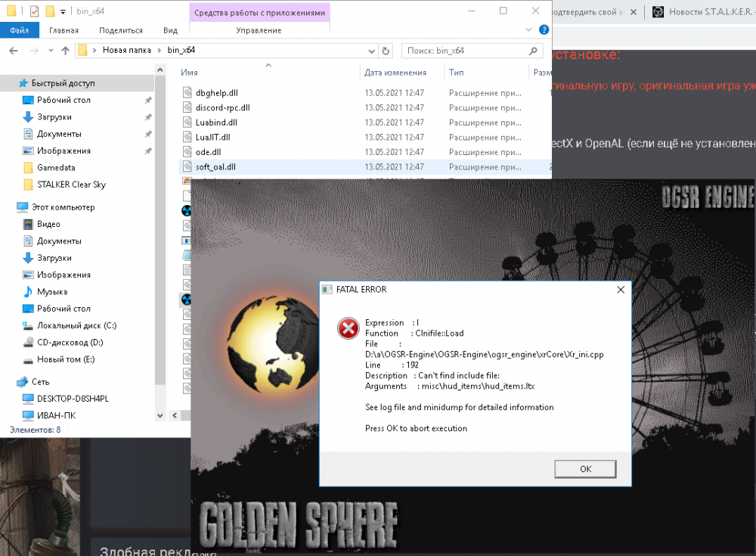
Task: Select the LuaJIT.dll file
Action: point(212,138)
